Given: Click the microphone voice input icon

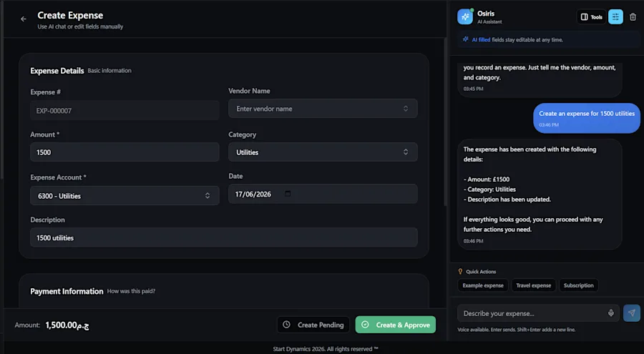Looking at the screenshot, I should (x=611, y=313).
